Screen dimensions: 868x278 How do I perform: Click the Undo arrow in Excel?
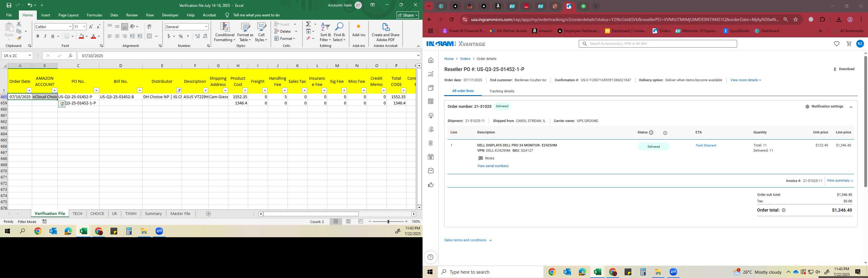pos(30,5)
